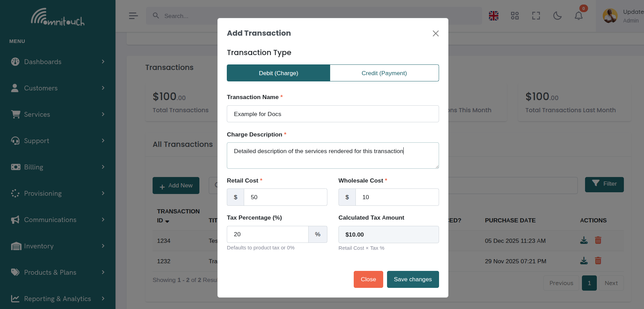Enter fullscreen mode via header icon

(x=536, y=16)
